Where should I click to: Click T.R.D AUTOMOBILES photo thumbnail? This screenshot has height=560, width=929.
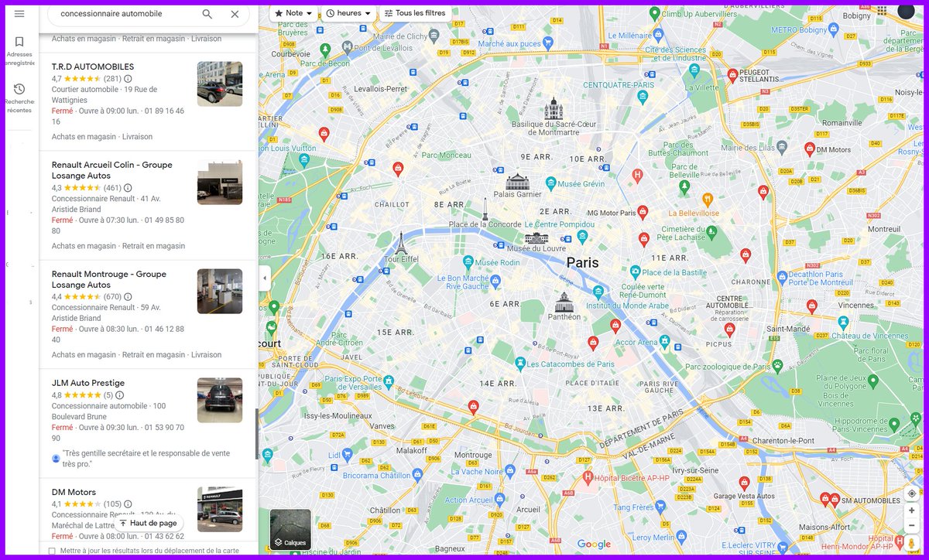(220, 84)
